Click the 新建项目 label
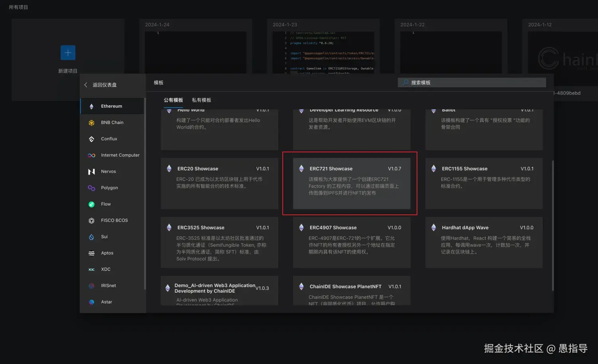This screenshot has width=598, height=364. click(68, 71)
